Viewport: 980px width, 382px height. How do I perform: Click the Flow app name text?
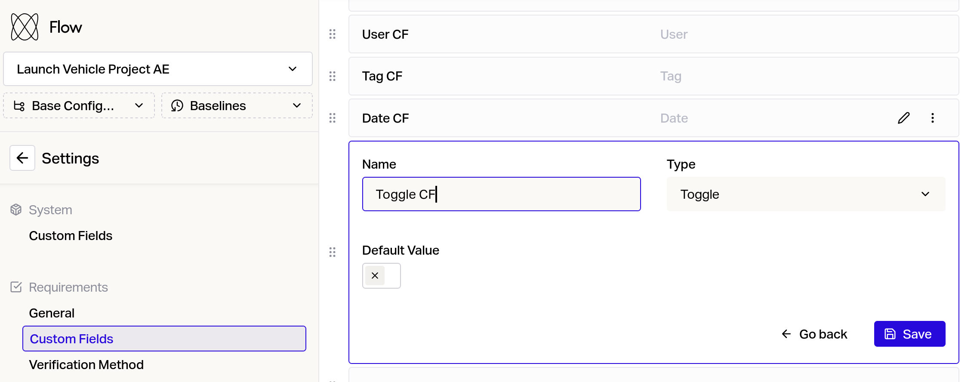pyautogui.click(x=65, y=27)
